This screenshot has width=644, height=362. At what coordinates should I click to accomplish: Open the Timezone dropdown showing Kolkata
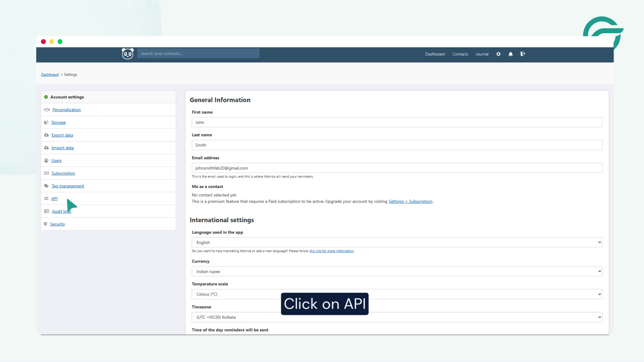coord(397,317)
